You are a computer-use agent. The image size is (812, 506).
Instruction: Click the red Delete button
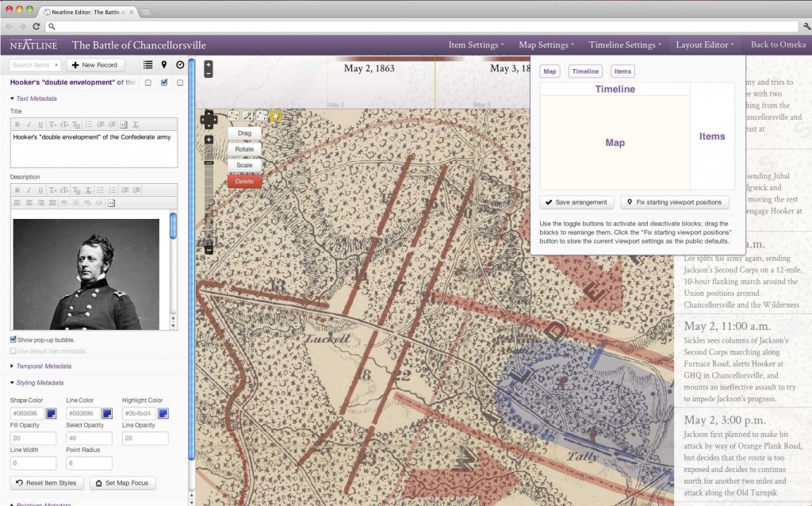244,182
